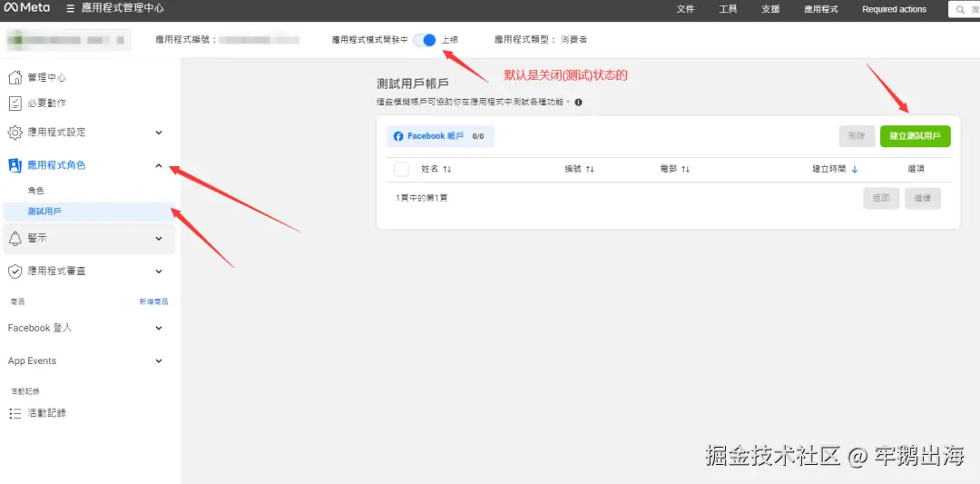Click the 應用程式設定 gear icon
Screen dimensions: 980x484
pos(15,133)
